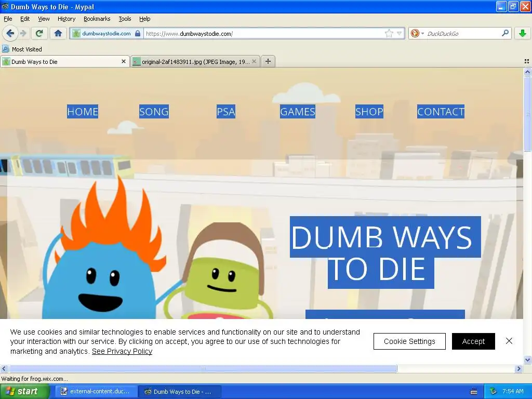Screen dimensions: 532x399
Task: Click the DUMB WAYS TO DIE heading
Action: tap(385, 253)
